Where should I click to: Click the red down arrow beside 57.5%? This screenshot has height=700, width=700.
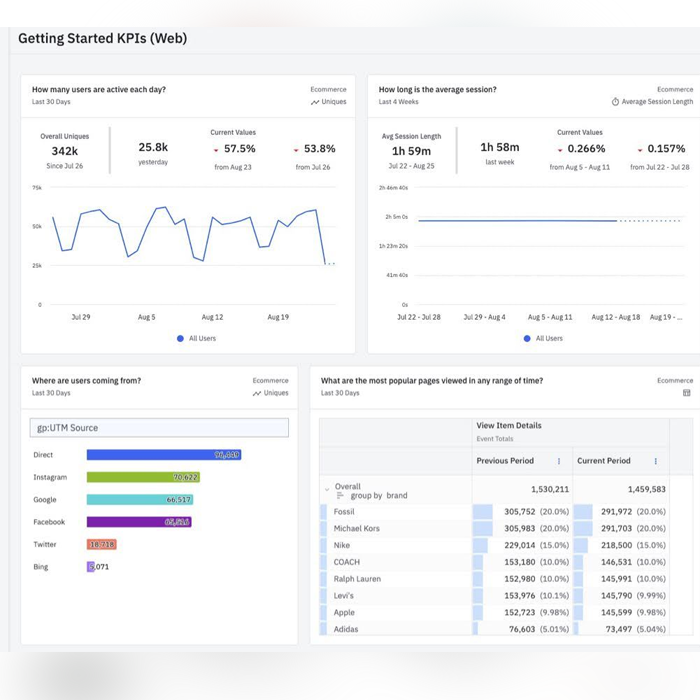click(216, 150)
